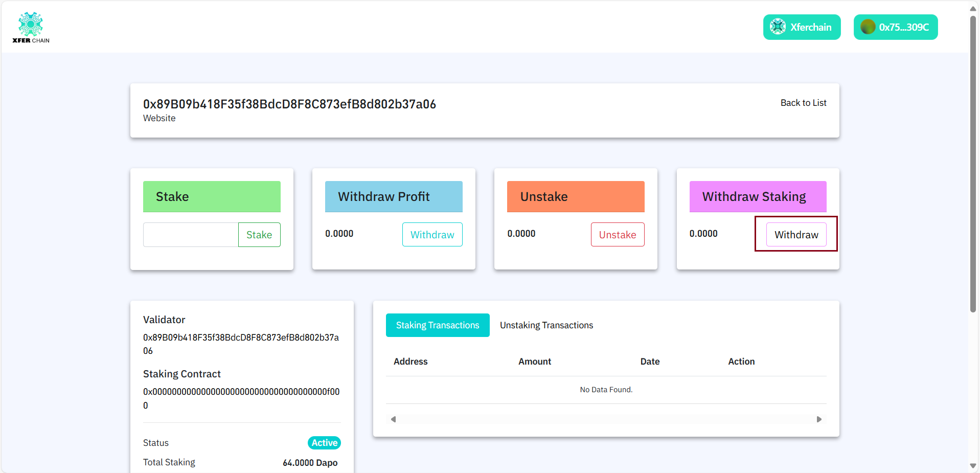Screen dimensions: 980x473
Task: Click the XFER Chain logo
Action: pyautogui.click(x=30, y=27)
